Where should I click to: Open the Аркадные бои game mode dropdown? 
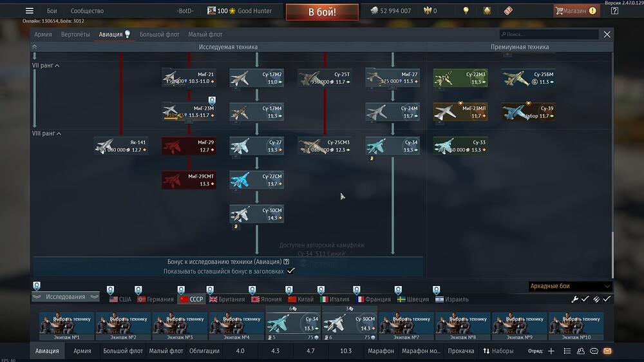pyautogui.click(x=570, y=286)
